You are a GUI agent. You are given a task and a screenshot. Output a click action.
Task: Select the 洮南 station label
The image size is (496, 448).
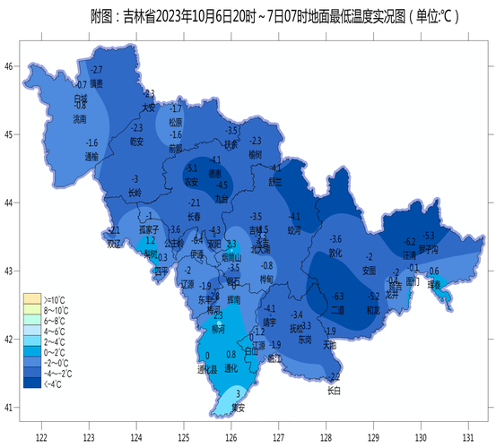pyautogui.click(x=80, y=119)
